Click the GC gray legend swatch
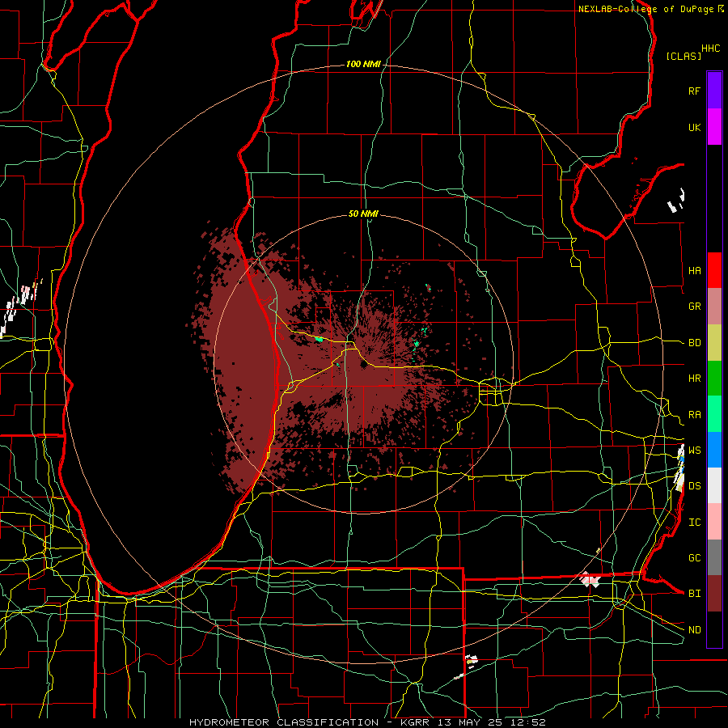728x728 pixels. point(714,557)
